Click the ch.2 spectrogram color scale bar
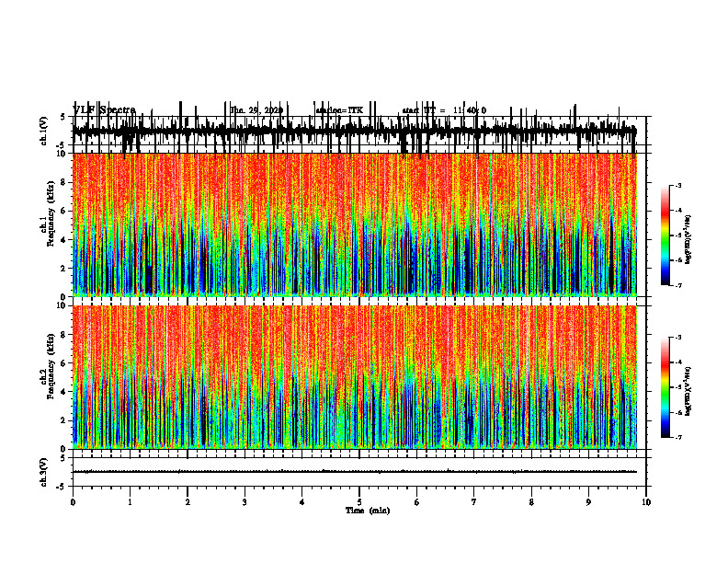 pyautogui.click(x=665, y=387)
